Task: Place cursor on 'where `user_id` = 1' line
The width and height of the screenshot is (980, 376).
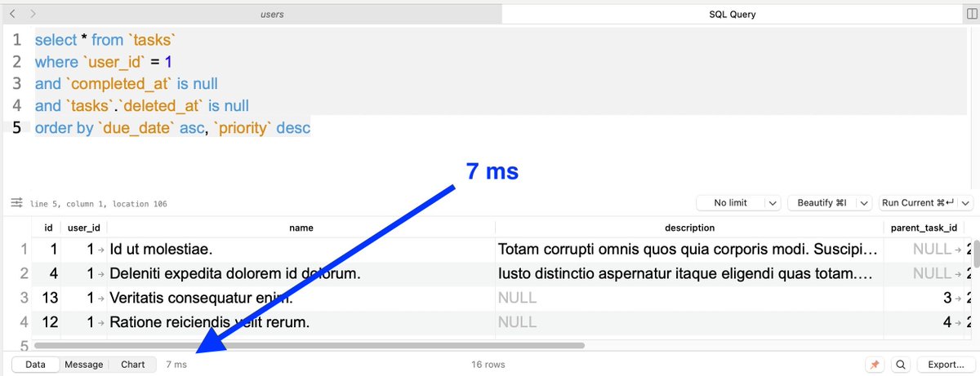Action: coord(103,61)
